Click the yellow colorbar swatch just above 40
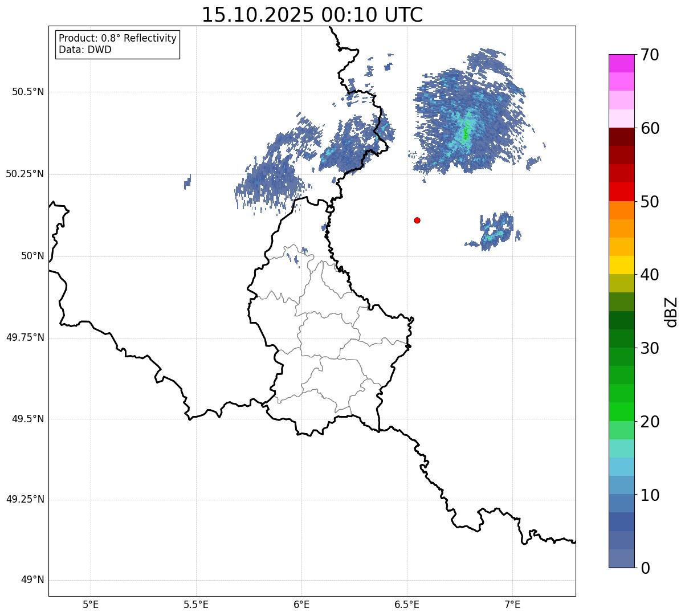The width and height of the screenshot is (685, 616). pyautogui.click(x=621, y=265)
